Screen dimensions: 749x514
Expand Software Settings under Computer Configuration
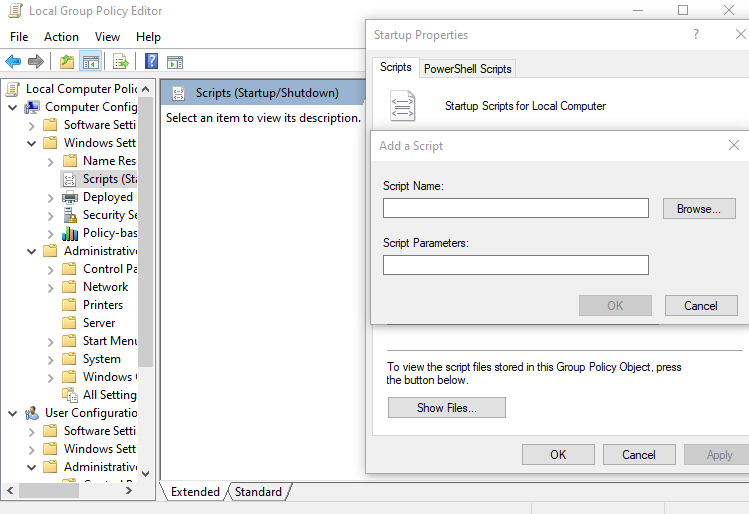tap(32, 126)
